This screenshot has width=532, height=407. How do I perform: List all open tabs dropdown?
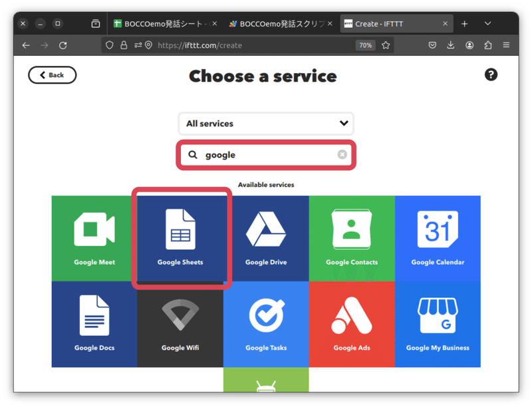(x=487, y=24)
